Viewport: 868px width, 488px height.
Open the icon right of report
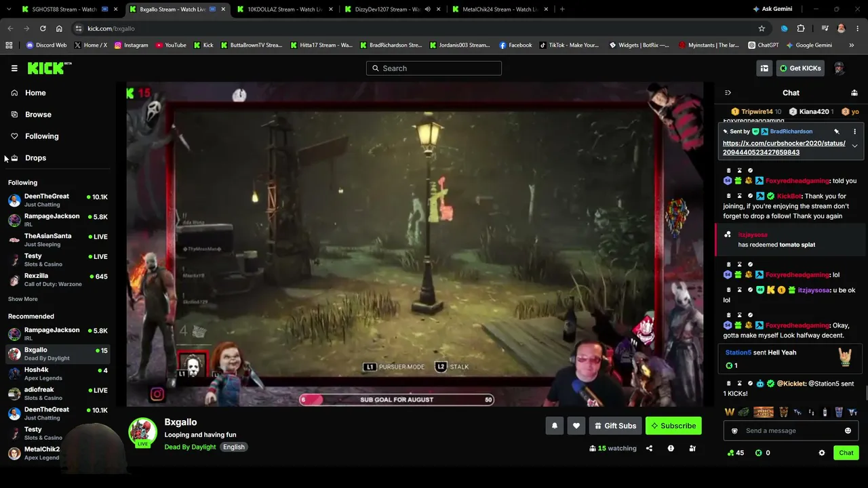pos(692,448)
